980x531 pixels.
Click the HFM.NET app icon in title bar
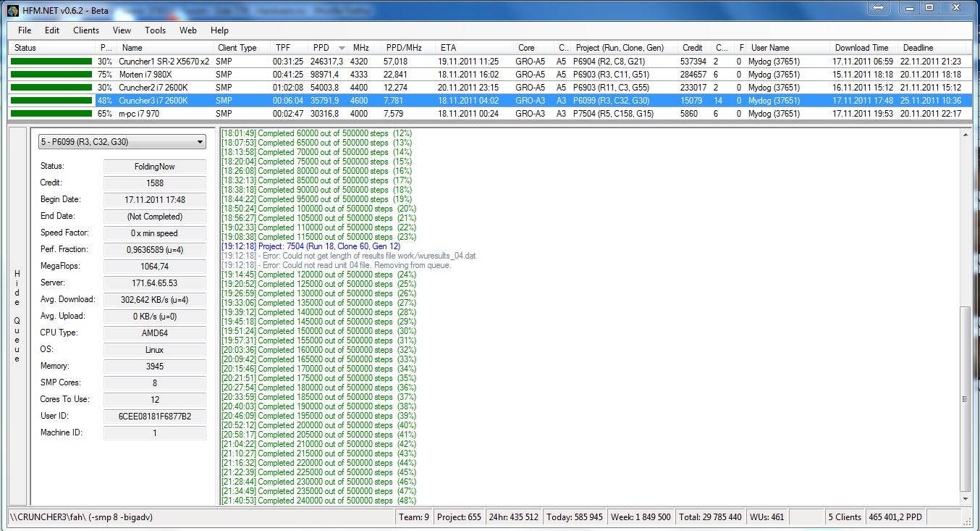pyautogui.click(x=13, y=9)
